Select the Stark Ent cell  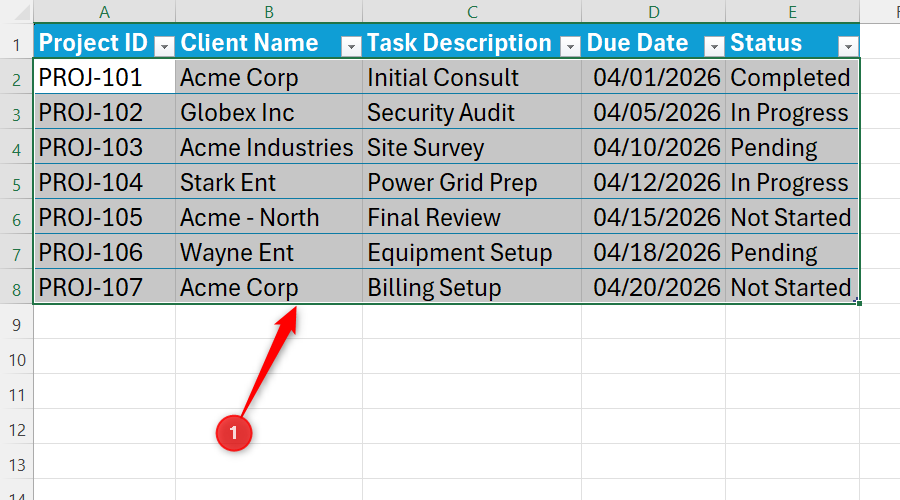click(x=269, y=181)
